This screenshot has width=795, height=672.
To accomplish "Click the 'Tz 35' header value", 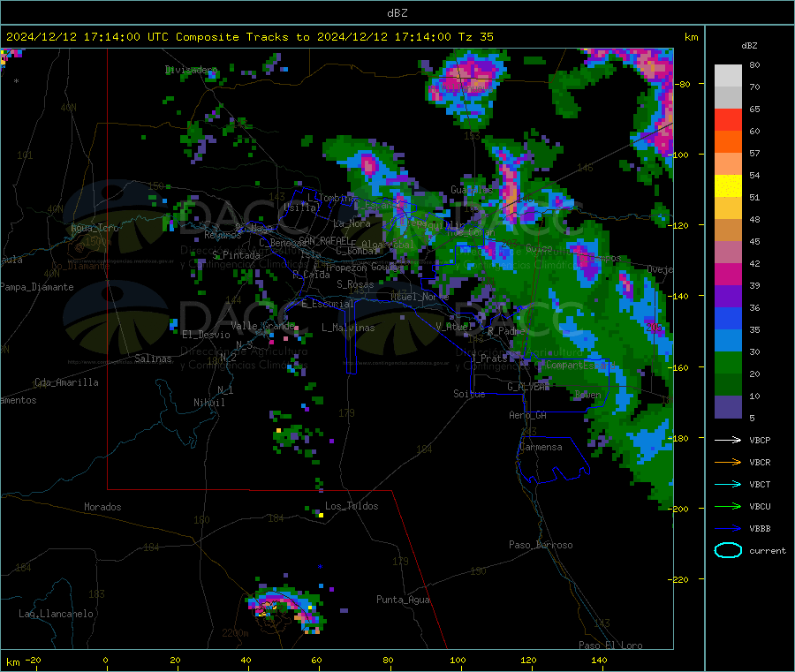I will [x=475, y=37].
